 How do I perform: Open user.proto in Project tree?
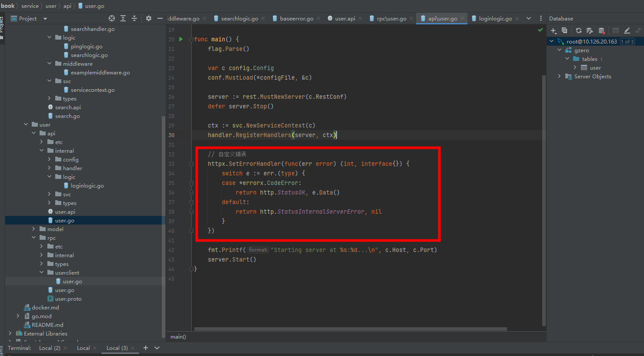[68, 299]
